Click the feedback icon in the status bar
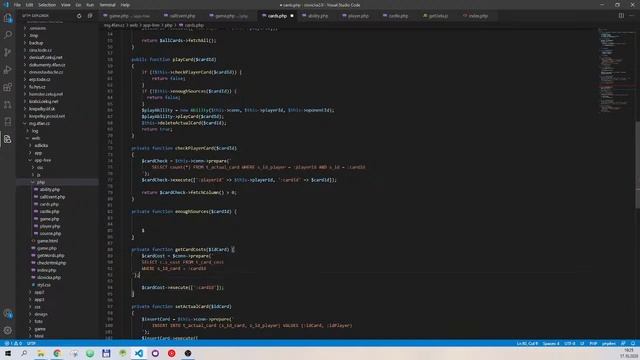Image resolution: width=640 pixels, height=360 pixels. pos(623,343)
